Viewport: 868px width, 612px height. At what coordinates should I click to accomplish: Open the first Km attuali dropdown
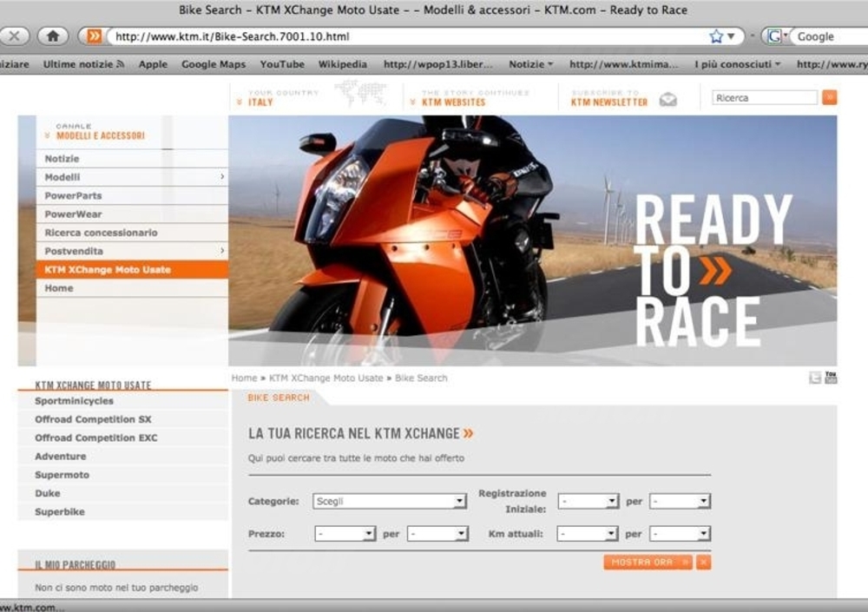[588, 534]
